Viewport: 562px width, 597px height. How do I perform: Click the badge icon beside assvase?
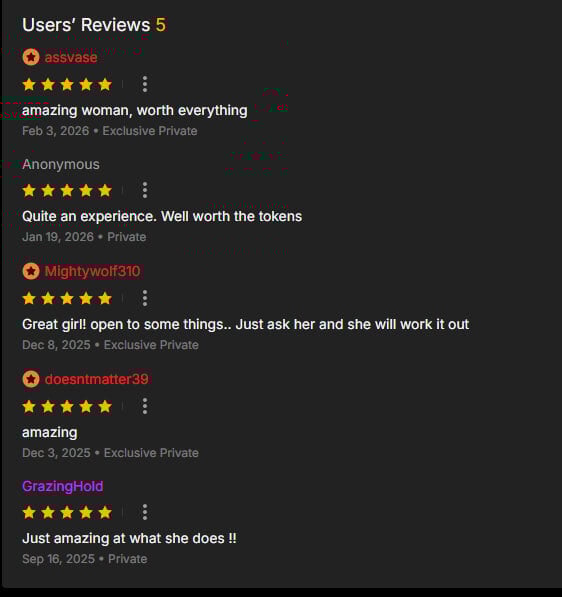31,57
